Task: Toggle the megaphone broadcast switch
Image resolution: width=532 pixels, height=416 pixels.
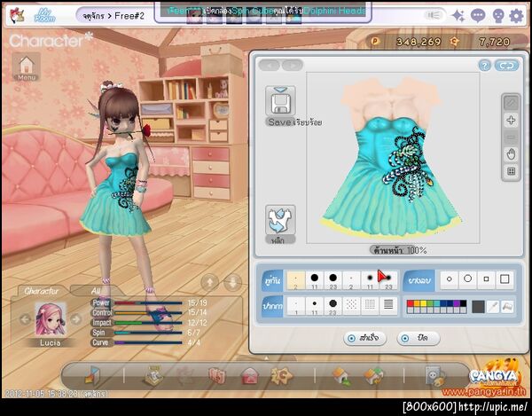Action: click(x=434, y=16)
